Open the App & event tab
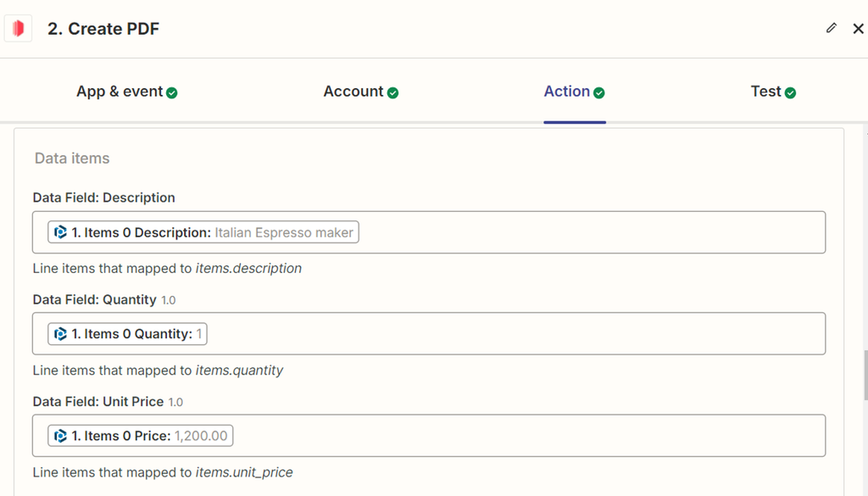The image size is (868, 496). point(119,92)
